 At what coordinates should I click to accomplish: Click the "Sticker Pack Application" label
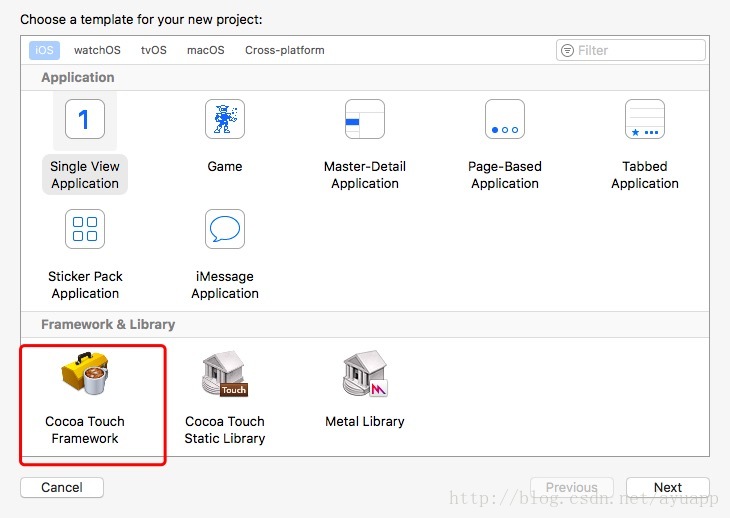[85, 285]
